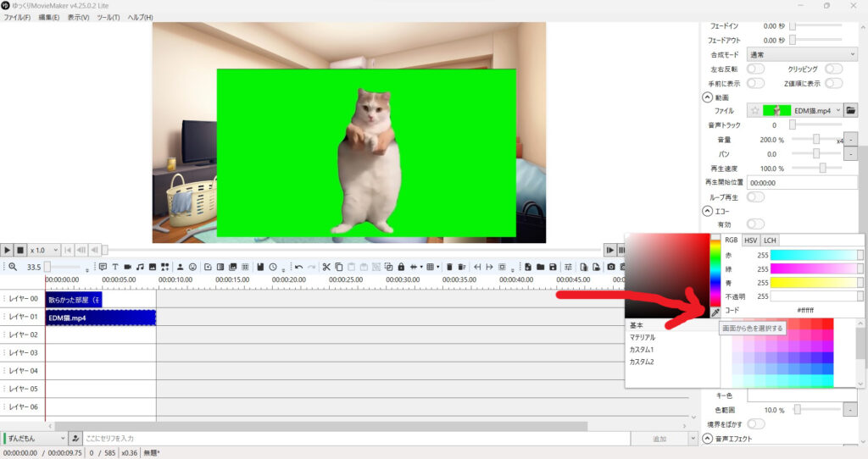Click the キー色 color field
Image resolution: width=868 pixels, height=459 pixels.
pyautogui.click(x=802, y=395)
